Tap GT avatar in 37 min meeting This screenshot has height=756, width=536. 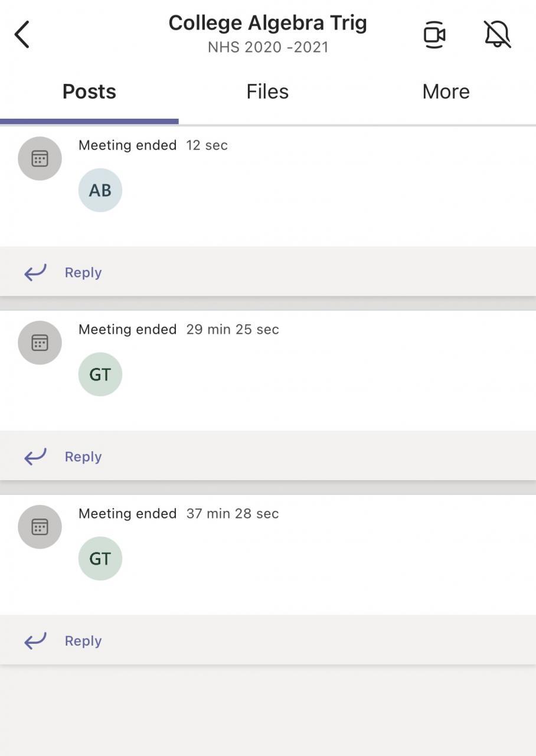100,559
